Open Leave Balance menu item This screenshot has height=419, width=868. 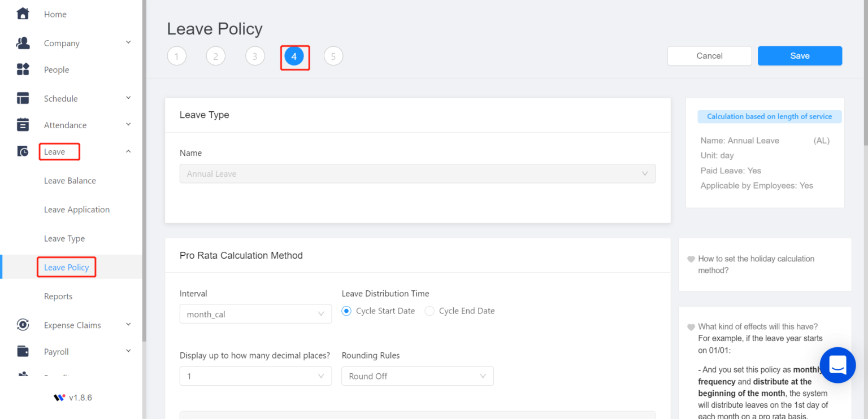pyautogui.click(x=70, y=181)
